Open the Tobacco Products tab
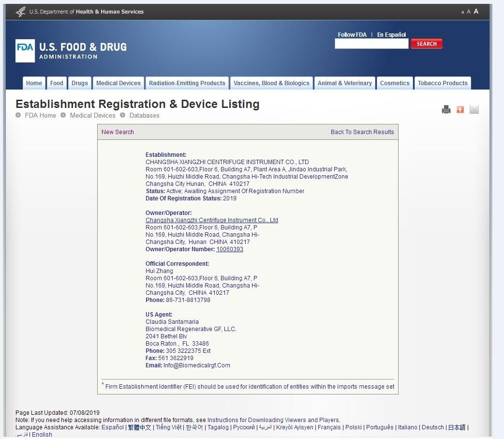 point(443,83)
